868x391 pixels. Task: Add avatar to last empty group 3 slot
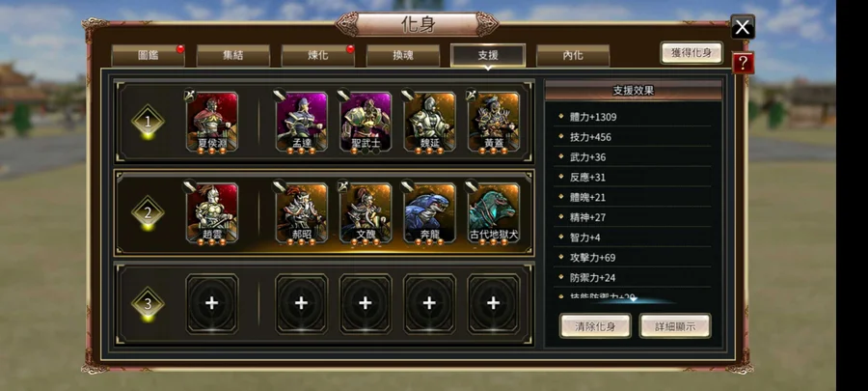click(494, 303)
